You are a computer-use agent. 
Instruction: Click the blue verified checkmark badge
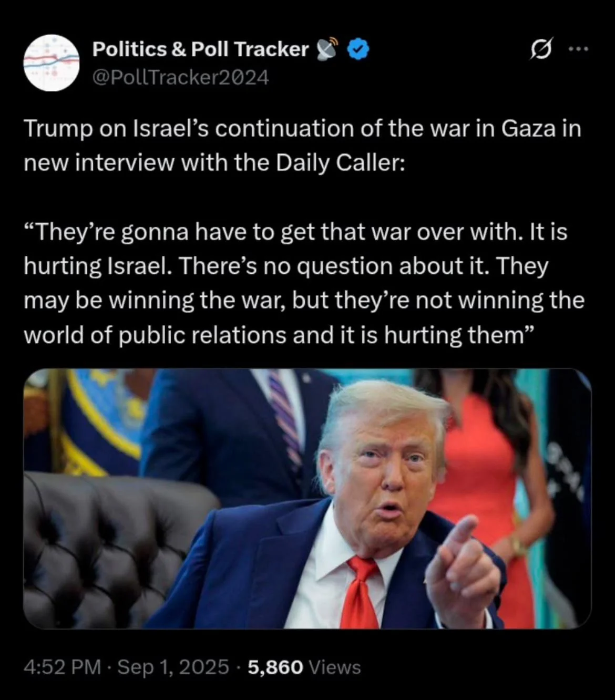360,49
